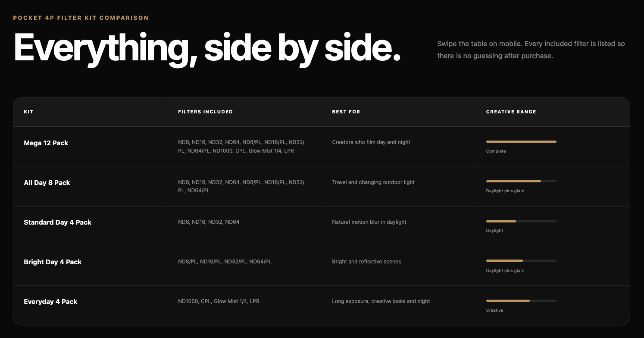Click the 'Everything, side by side.' heading
Image resolution: width=644 pixels, height=338 pixels.
pos(207,48)
